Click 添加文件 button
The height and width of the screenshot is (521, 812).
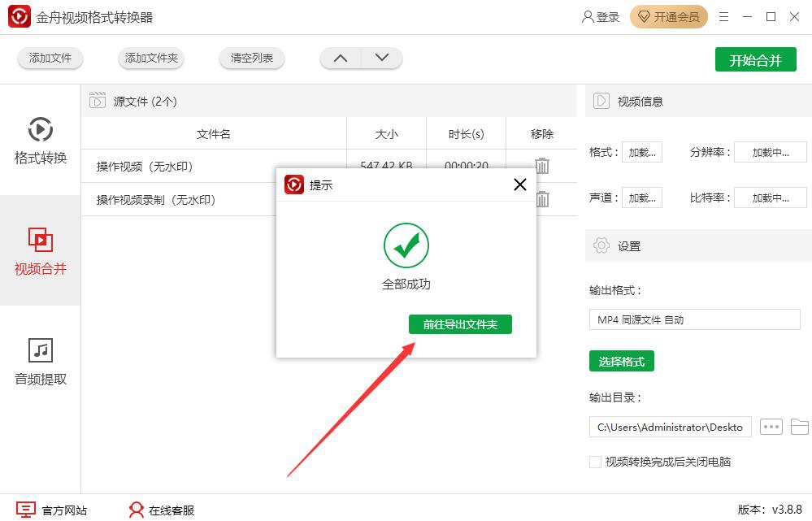click(50, 58)
